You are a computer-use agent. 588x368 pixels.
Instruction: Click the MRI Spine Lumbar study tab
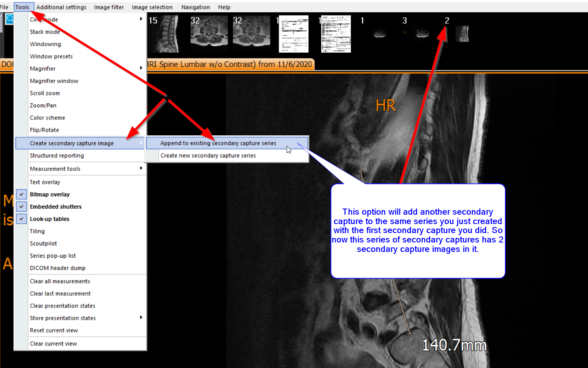click(231, 64)
